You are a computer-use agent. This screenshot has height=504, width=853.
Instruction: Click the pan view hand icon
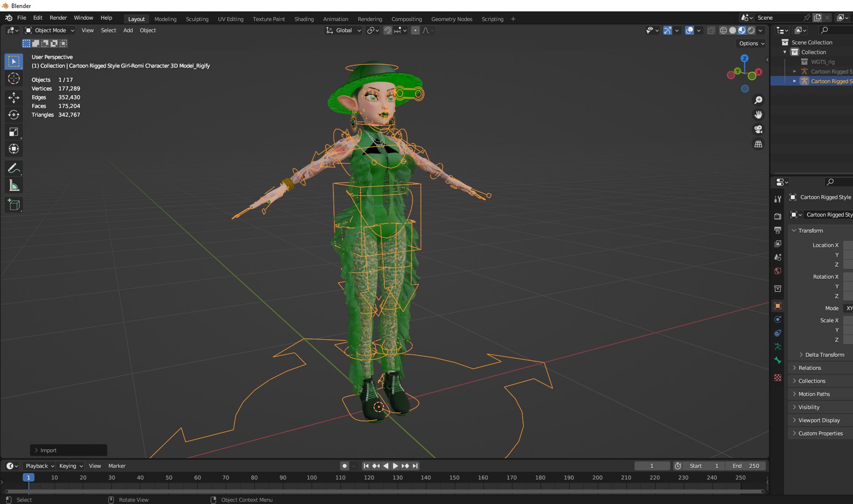click(x=758, y=115)
